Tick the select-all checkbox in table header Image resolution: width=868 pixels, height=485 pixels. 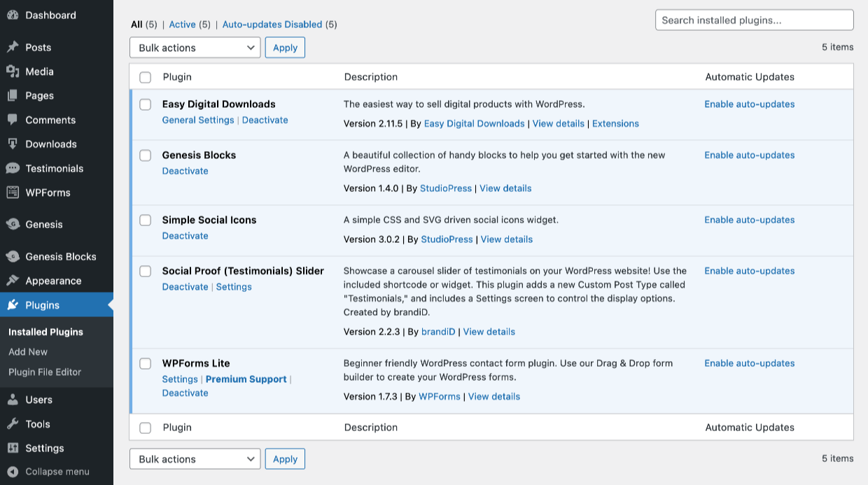point(145,77)
